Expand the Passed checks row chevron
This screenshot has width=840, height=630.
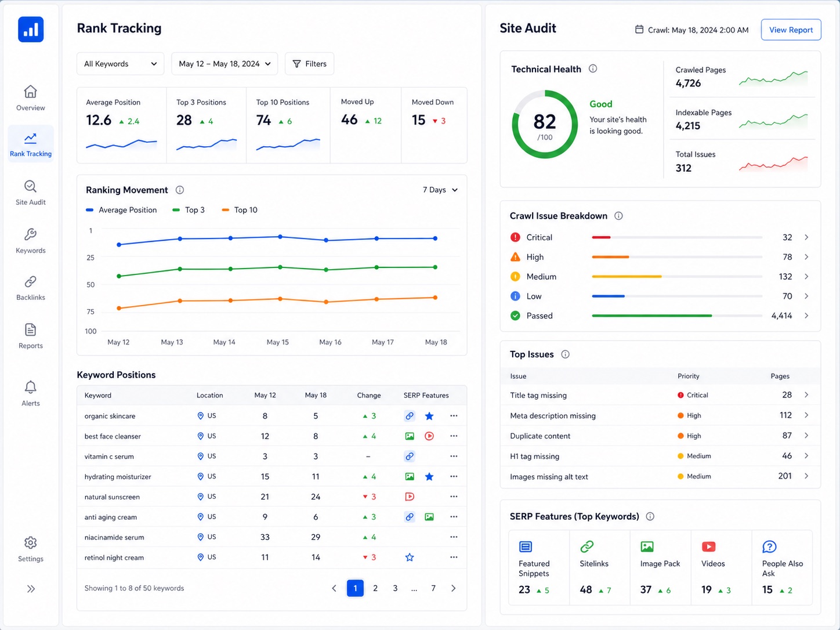pos(806,316)
